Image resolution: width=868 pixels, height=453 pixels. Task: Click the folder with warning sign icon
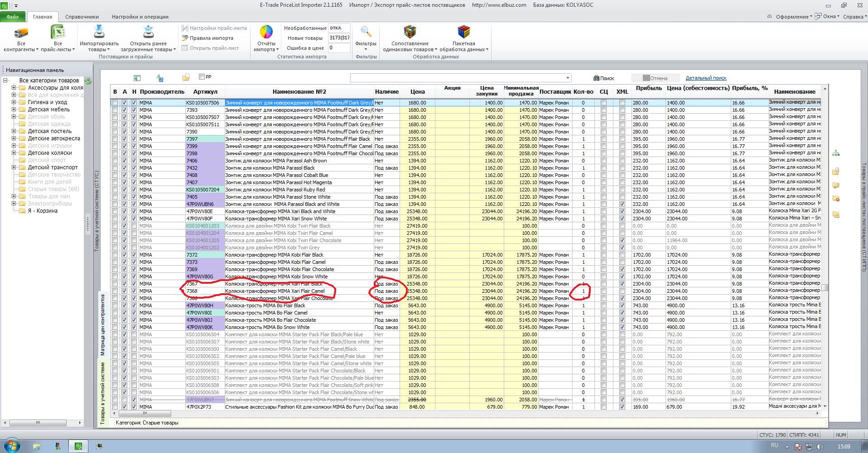[836, 215]
